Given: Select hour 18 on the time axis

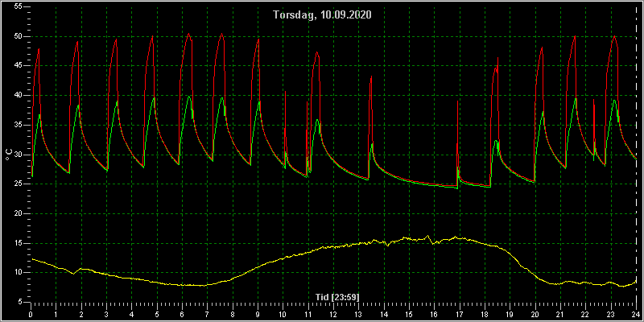Looking at the screenshot, I should [x=485, y=315].
